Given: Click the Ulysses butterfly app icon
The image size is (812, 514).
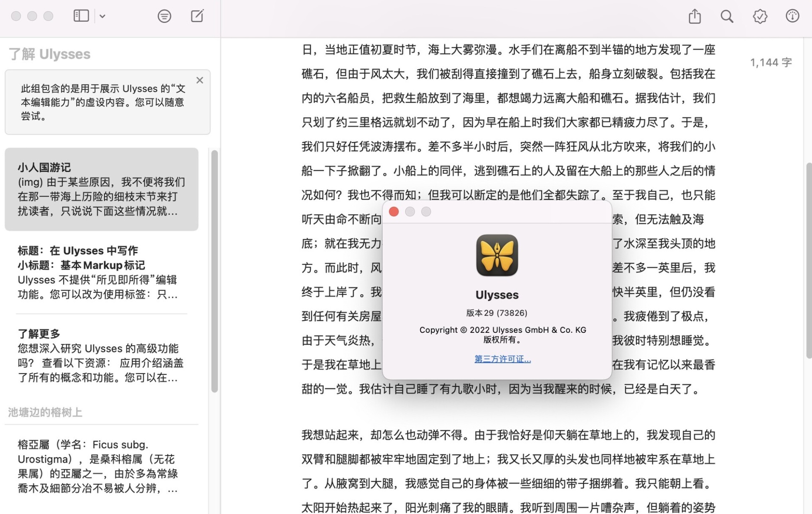Looking at the screenshot, I should pos(497,255).
